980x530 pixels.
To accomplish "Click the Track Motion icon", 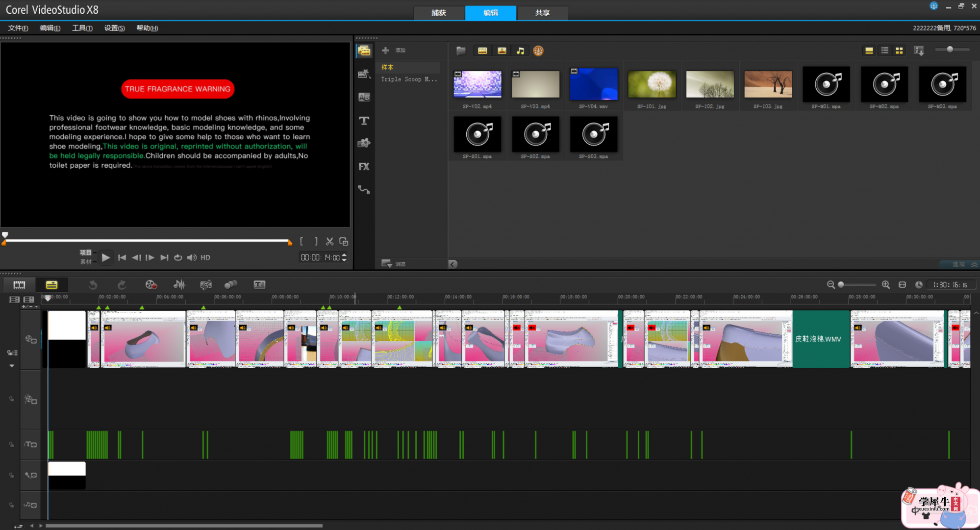I will pyautogui.click(x=230, y=285).
